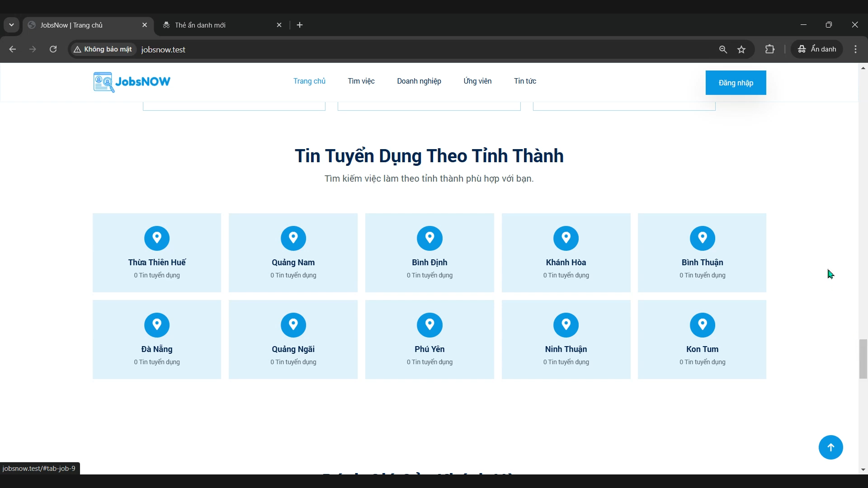This screenshot has height=488, width=868.
Task: Click the Khánh Hòa location pin icon
Action: (x=566, y=238)
